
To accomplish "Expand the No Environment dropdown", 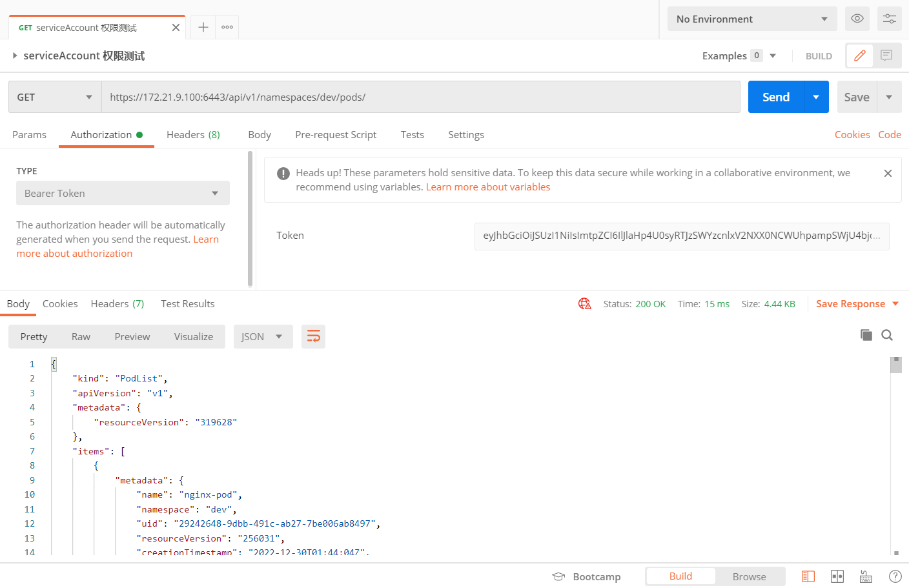I will tap(751, 19).
